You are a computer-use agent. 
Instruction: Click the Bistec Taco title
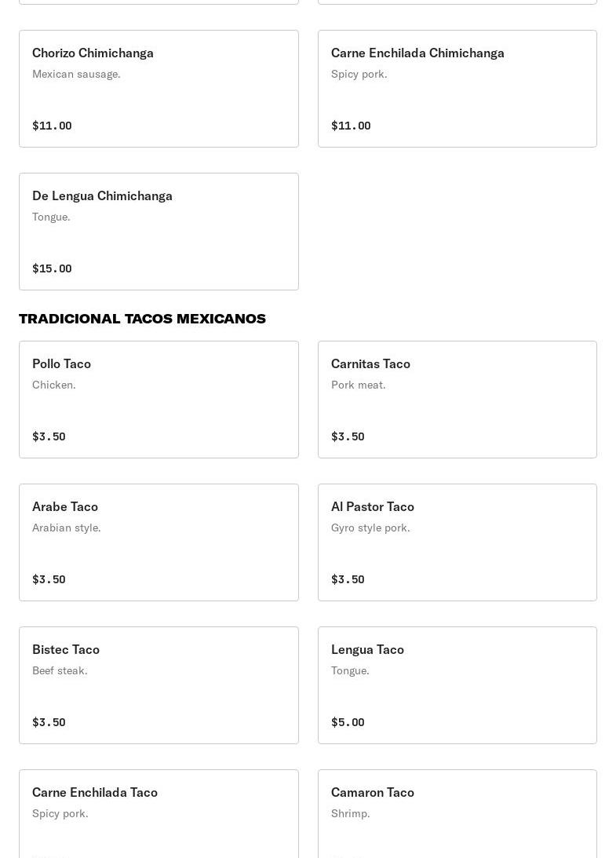(66, 649)
